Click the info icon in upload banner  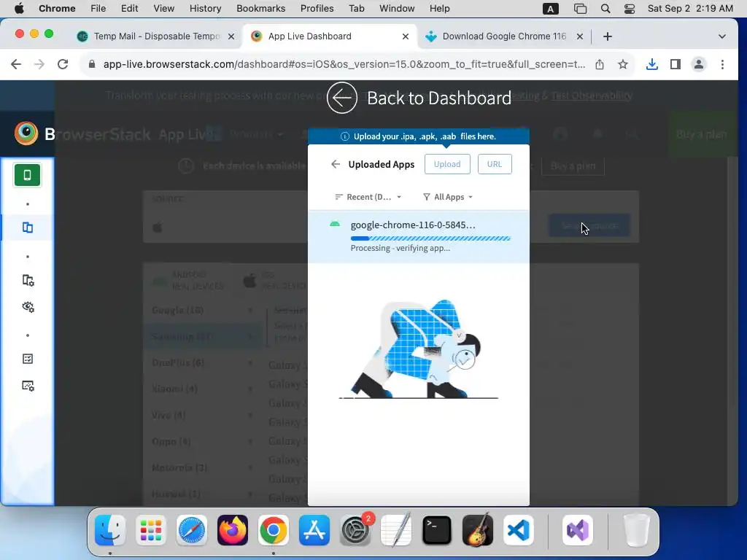(345, 136)
